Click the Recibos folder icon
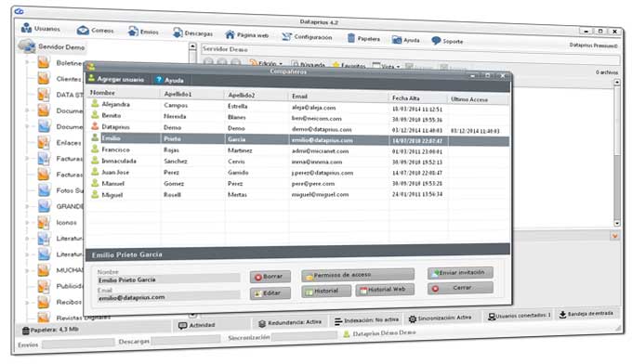 pyautogui.click(x=44, y=302)
